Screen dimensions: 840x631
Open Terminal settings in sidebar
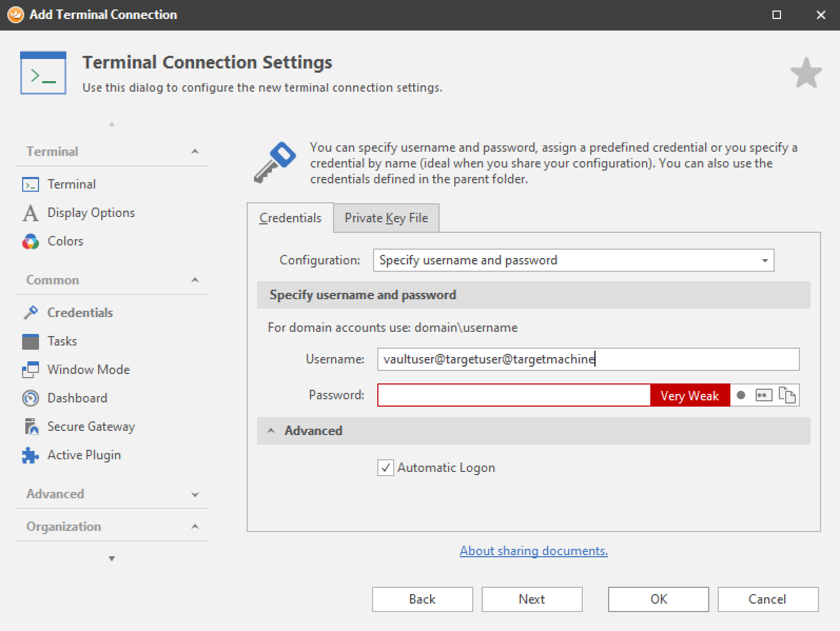71,184
